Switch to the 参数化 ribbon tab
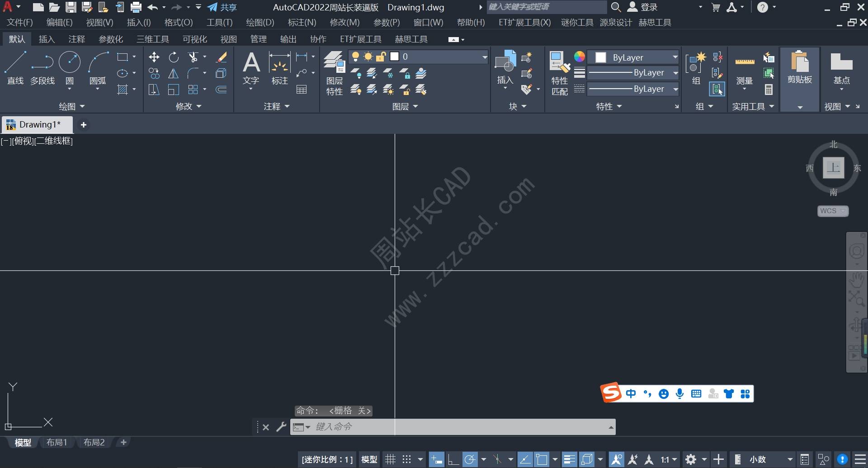The width and height of the screenshot is (868, 468). pyautogui.click(x=111, y=39)
